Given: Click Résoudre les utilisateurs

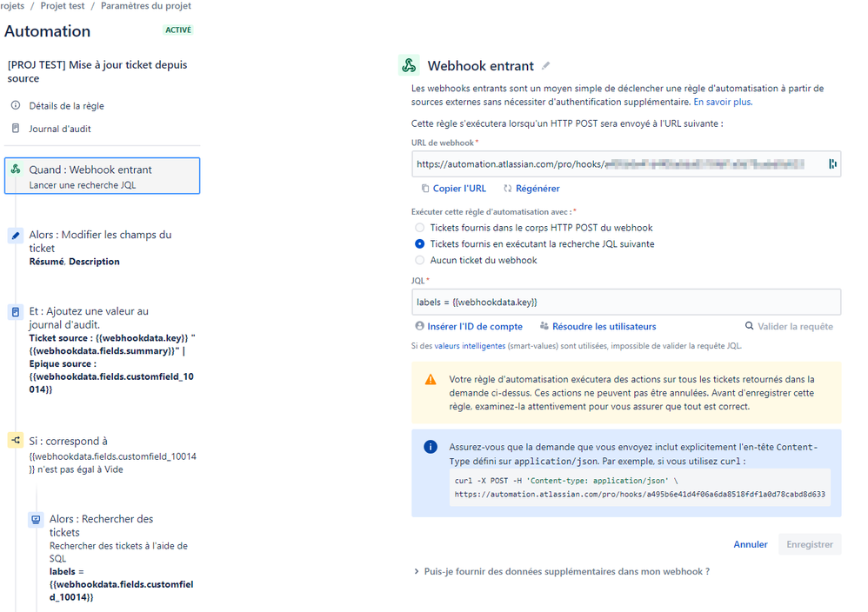Looking at the screenshot, I should click(x=604, y=327).
